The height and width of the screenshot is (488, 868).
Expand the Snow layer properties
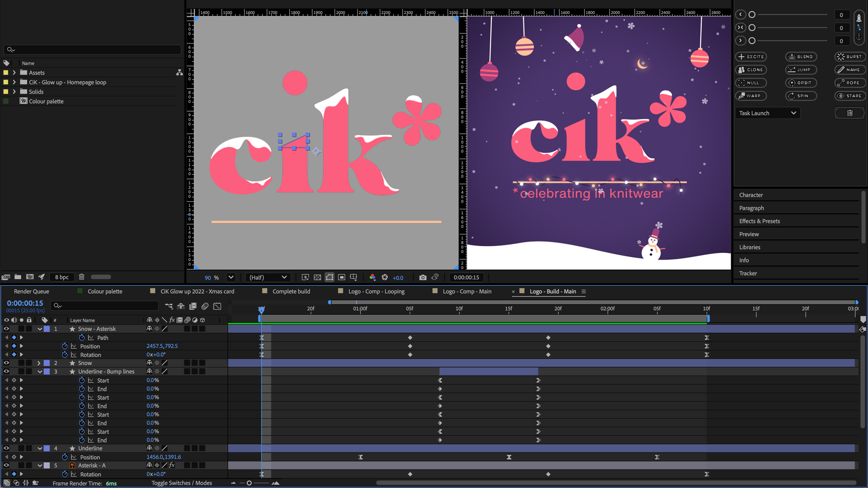(x=39, y=363)
